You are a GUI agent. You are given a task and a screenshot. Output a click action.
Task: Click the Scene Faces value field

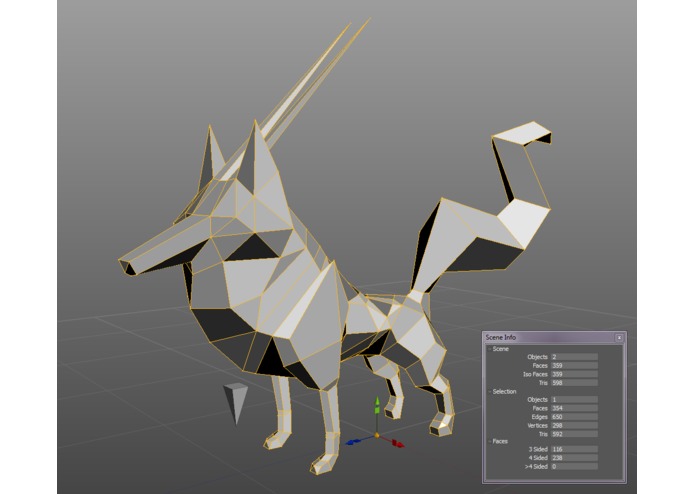574,366
